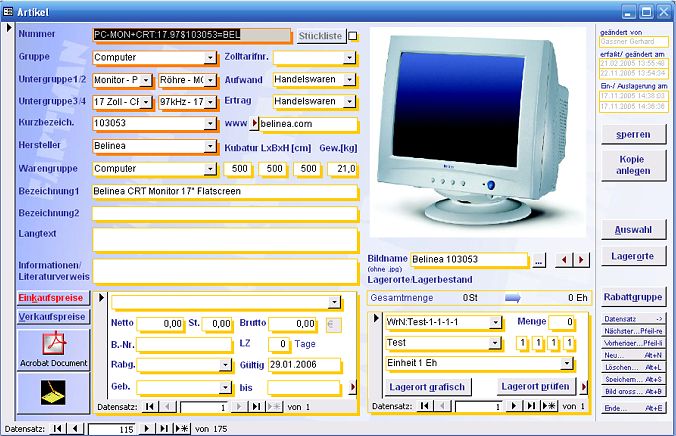The height and width of the screenshot is (436, 676).
Task: Select record marker in Lagerort subform
Action: 376,318
